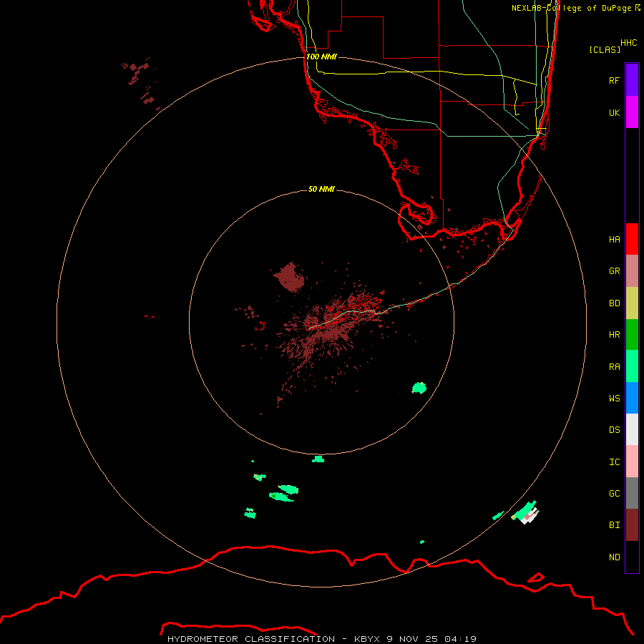Click the BD legend label
Screen dimensions: 644x644
pos(614,303)
